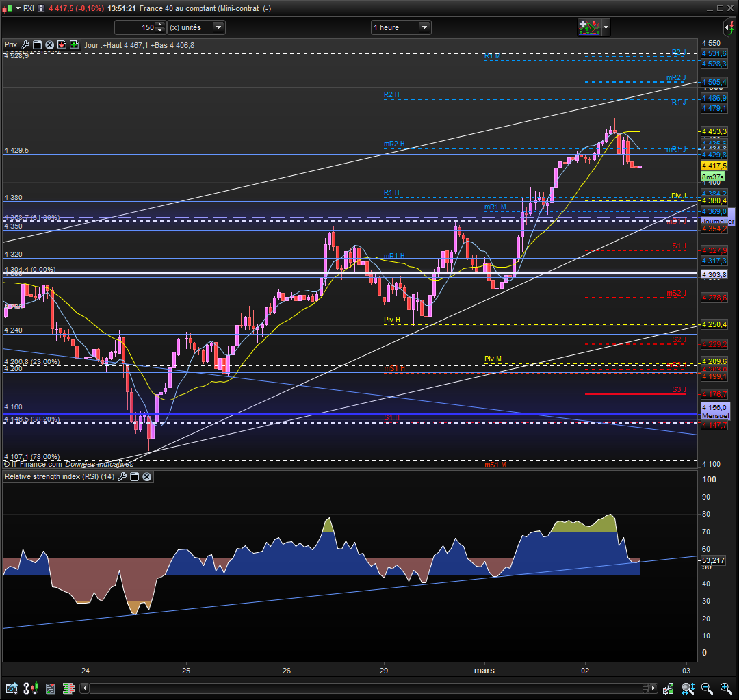Click the green up-arrow icon in Prix panel

coord(73,45)
